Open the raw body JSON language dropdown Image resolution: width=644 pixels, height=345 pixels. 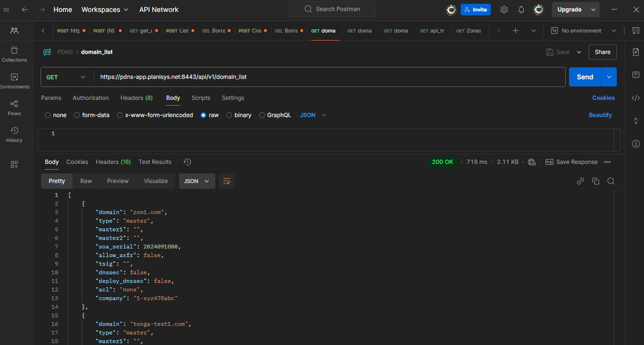click(313, 115)
